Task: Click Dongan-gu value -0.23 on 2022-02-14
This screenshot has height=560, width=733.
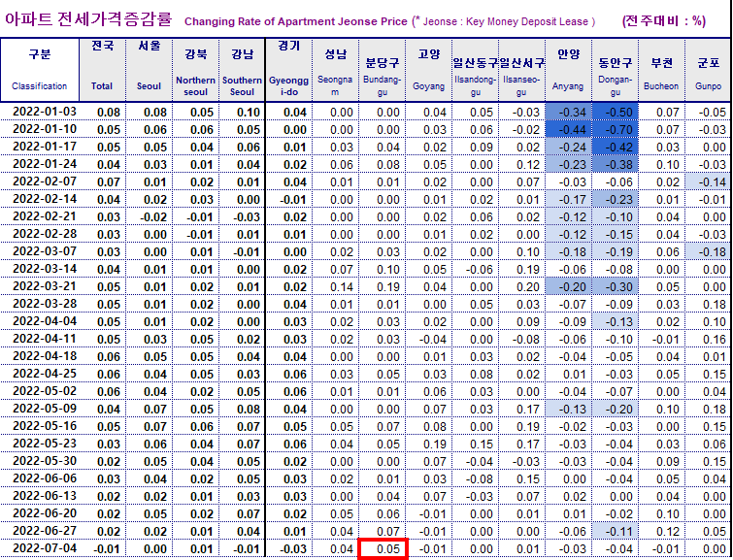Action: (616, 199)
